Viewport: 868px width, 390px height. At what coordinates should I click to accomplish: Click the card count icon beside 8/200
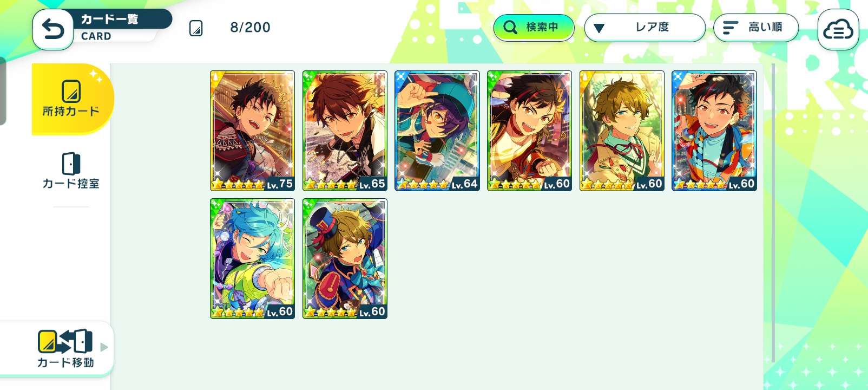tap(196, 28)
